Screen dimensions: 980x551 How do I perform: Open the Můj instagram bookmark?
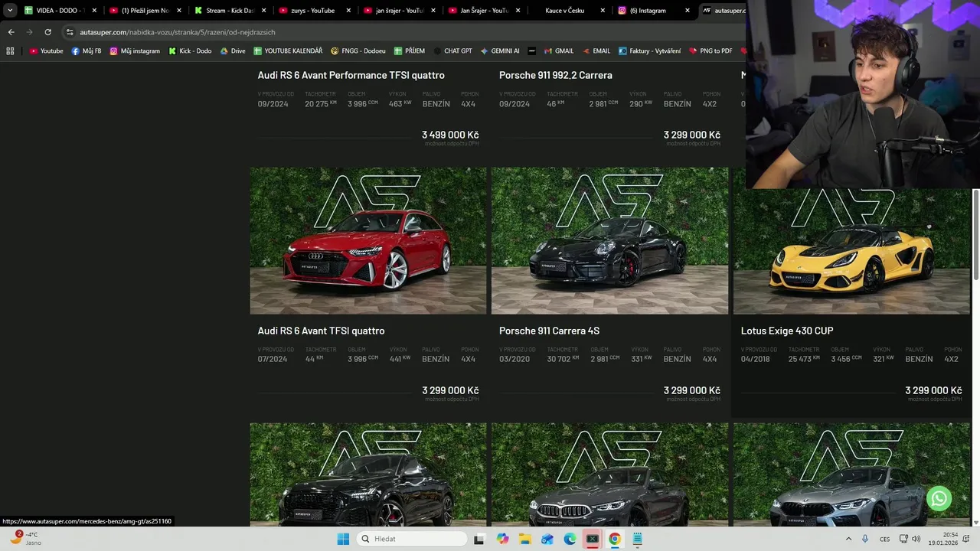[135, 51]
